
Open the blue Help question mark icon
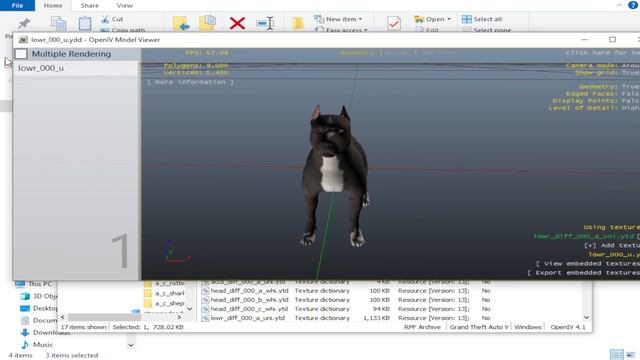coord(633,5)
